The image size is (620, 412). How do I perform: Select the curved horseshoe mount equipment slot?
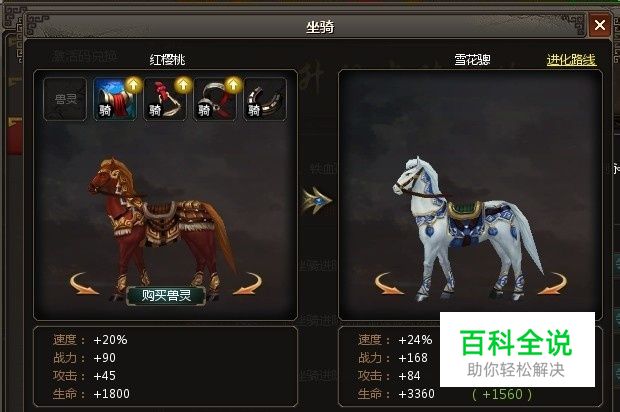[x=265, y=99]
